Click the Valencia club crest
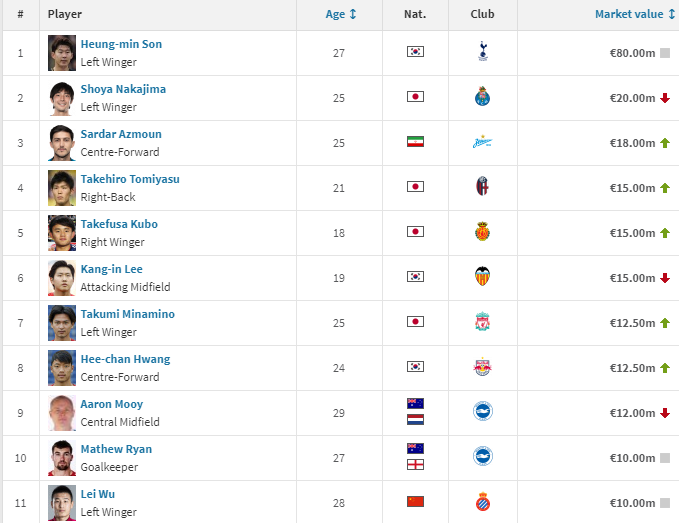Image resolution: width=679 pixels, height=523 pixels. [x=483, y=277]
